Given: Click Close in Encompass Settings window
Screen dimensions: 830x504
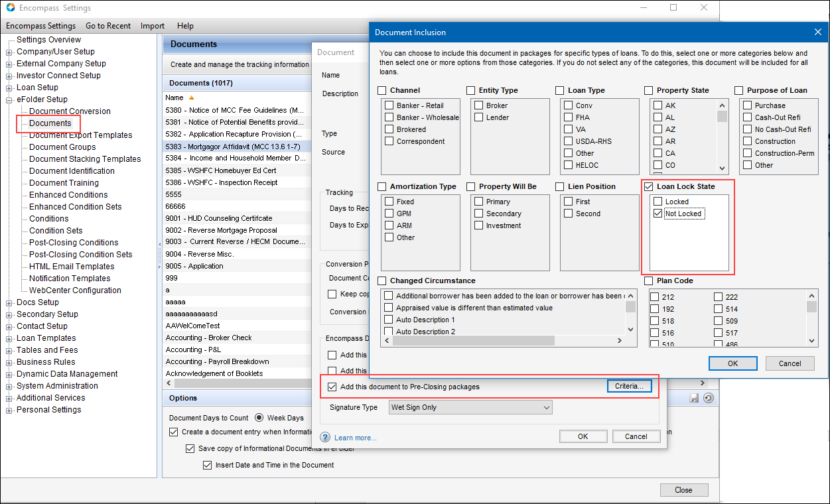Looking at the screenshot, I should (684, 490).
